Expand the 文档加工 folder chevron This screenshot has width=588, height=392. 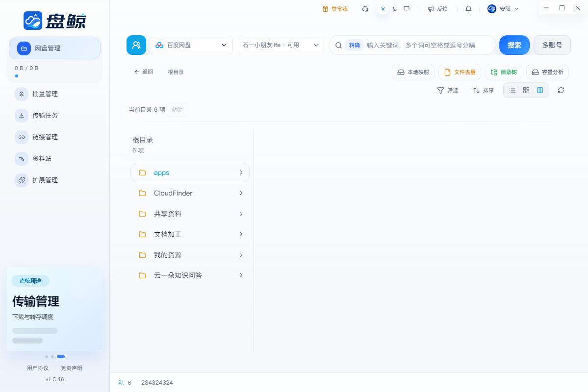241,234
